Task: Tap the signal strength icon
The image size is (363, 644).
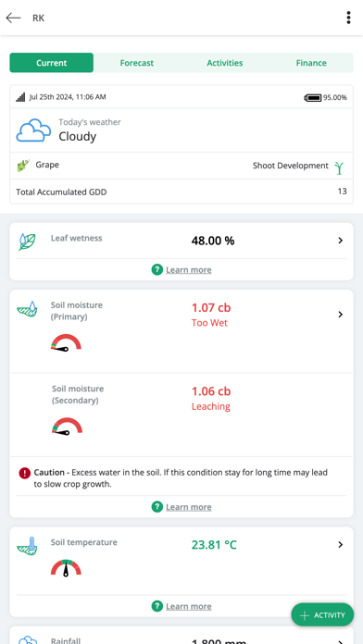Action: pyautogui.click(x=20, y=97)
